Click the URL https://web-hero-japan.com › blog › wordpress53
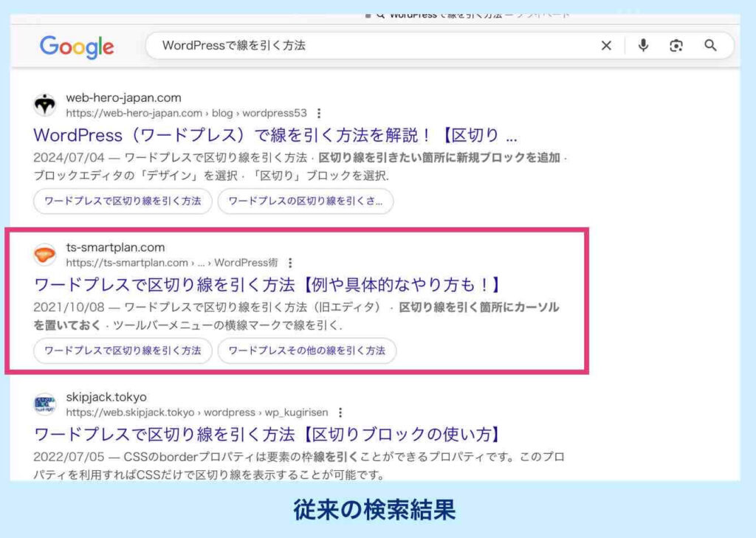Screen dimensions: 756x538 [186, 114]
